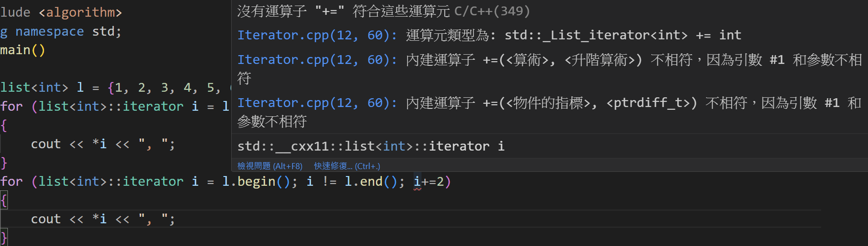868x246 pixels.
Task: Click the std::__cxx11::list<int>::iterator i signature
Action: tap(371, 146)
